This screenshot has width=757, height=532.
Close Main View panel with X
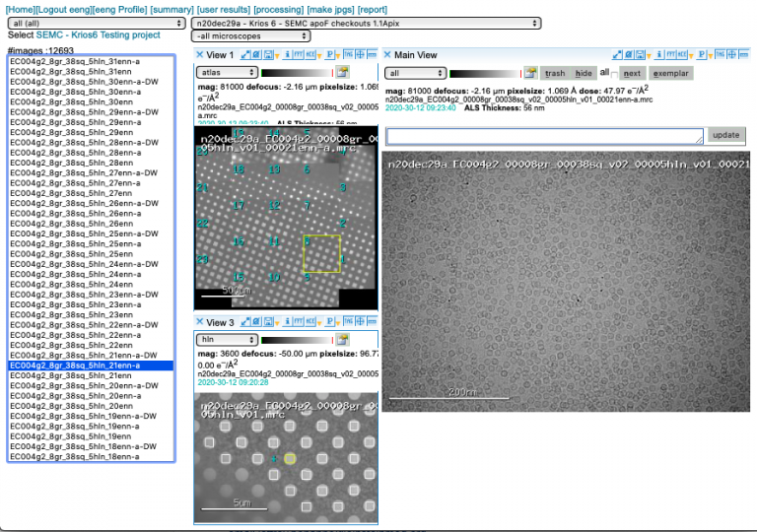tap(387, 54)
